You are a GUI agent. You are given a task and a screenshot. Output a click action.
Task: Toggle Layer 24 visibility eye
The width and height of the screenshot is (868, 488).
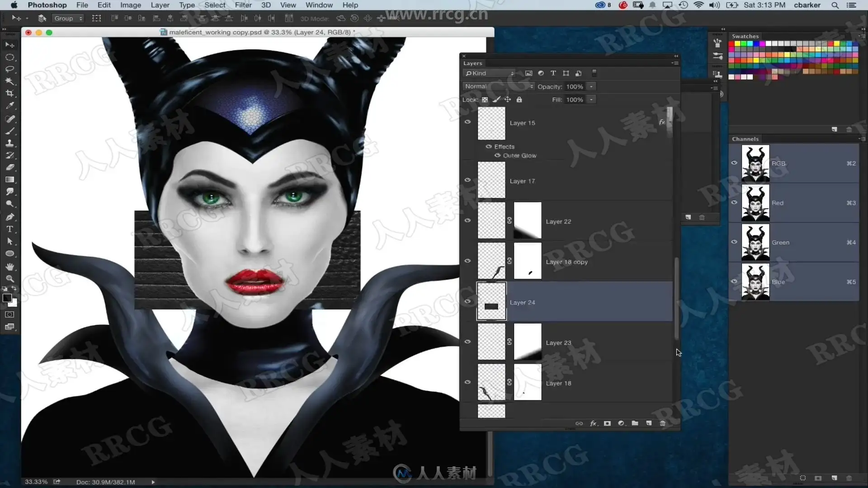[468, 301]
